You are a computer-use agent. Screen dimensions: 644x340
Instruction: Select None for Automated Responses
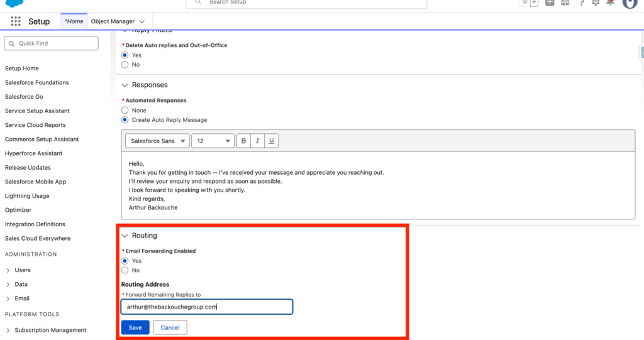(x=125, y=111)
